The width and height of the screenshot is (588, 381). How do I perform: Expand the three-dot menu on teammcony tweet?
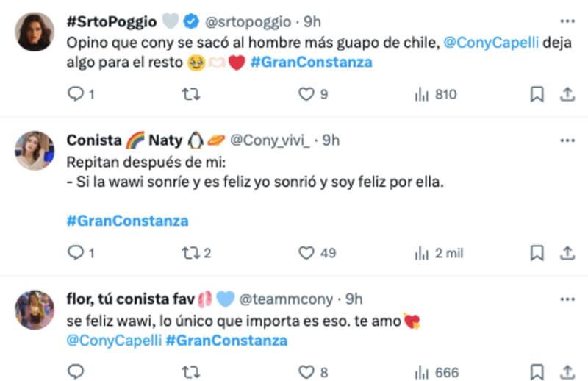(x=567, y=299)
